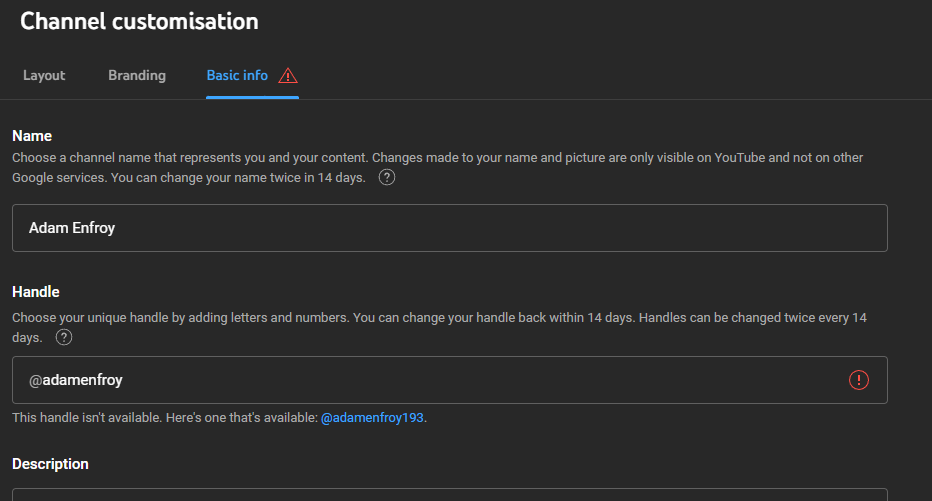
Task: Click the warning triangle on Basic info
Action: point(288,75)
